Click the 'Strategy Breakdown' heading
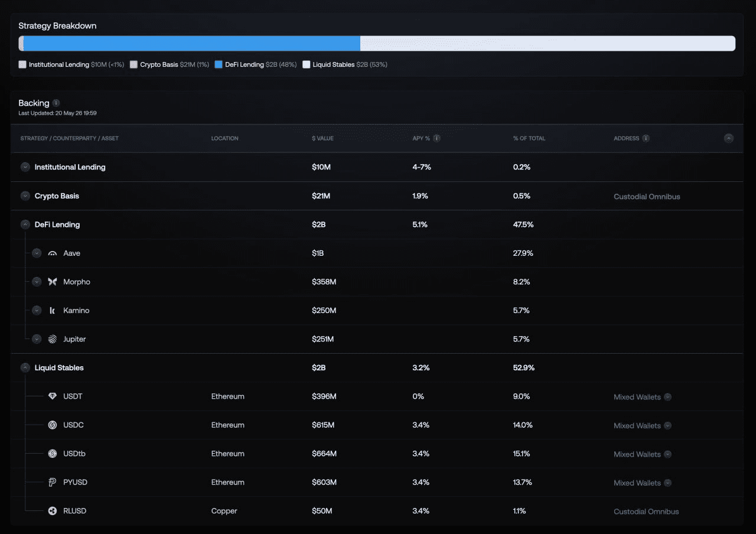 (57, 26)
